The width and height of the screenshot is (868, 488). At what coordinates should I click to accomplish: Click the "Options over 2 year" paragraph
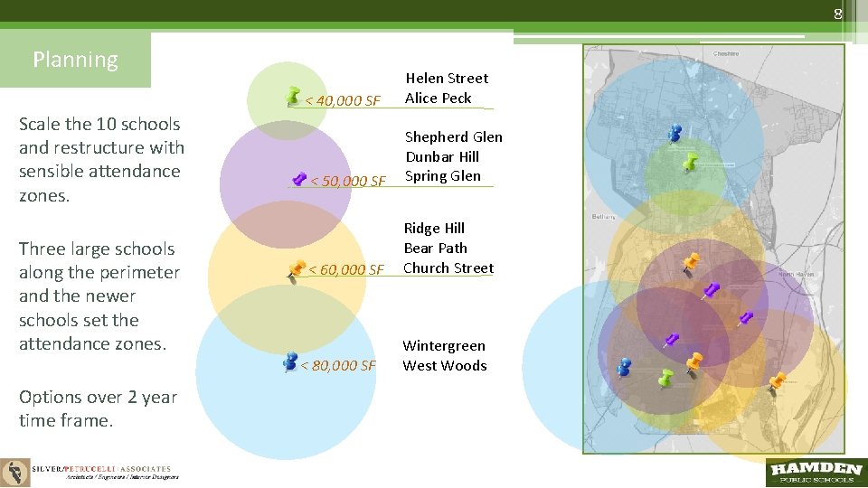click(x=98, y=408)
